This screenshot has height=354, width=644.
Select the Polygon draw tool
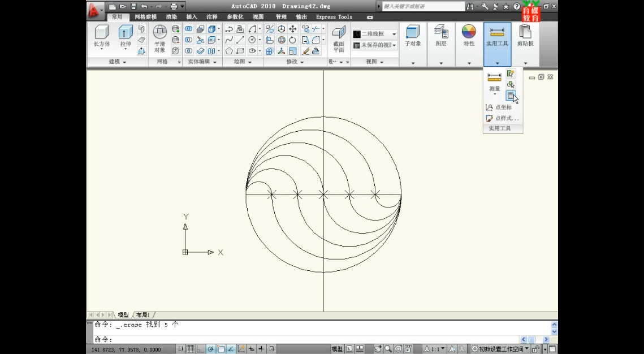[x=229, y=51]
